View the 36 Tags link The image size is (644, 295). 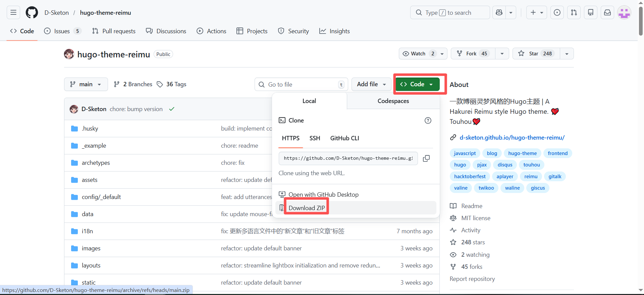point(171,84)
